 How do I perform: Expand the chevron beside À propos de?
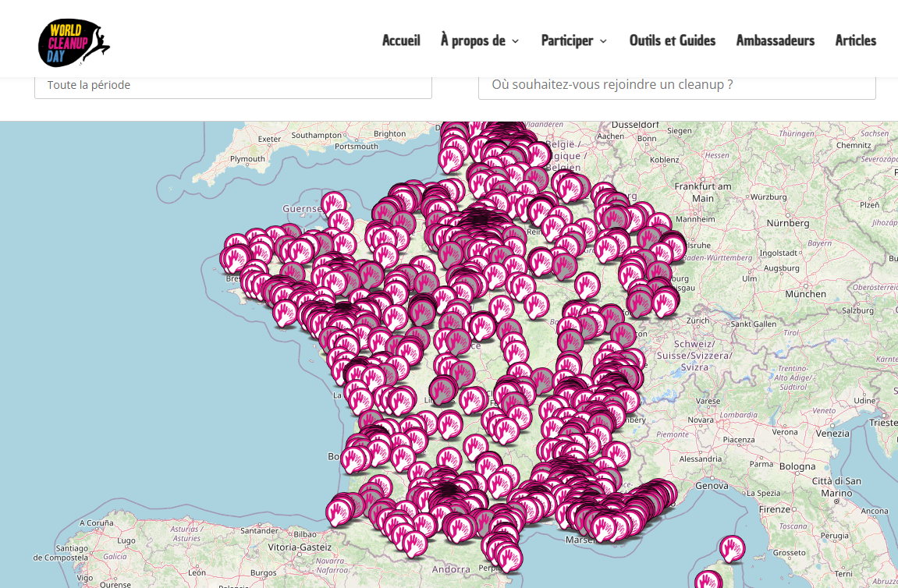pyautogui.click(x=516, y=41)
